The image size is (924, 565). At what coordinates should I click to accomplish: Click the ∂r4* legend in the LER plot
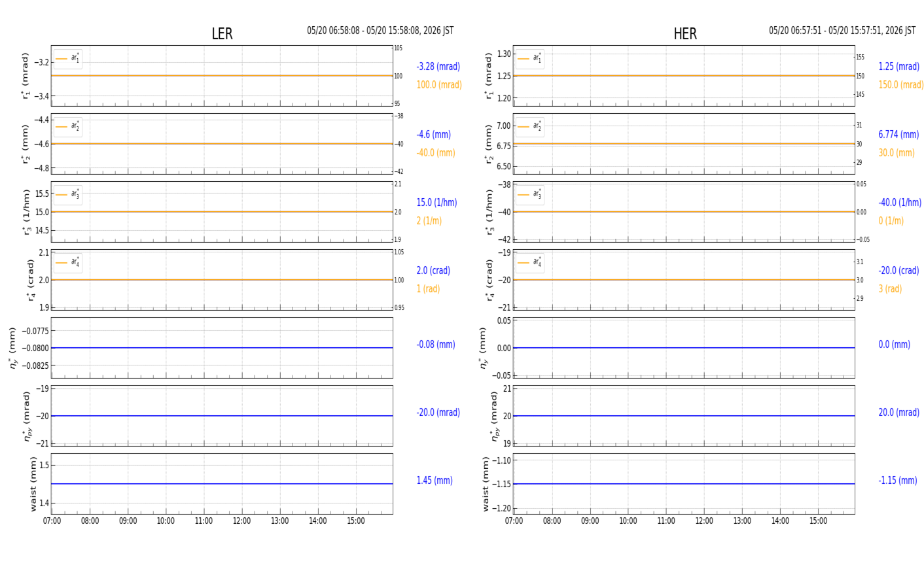68,263
